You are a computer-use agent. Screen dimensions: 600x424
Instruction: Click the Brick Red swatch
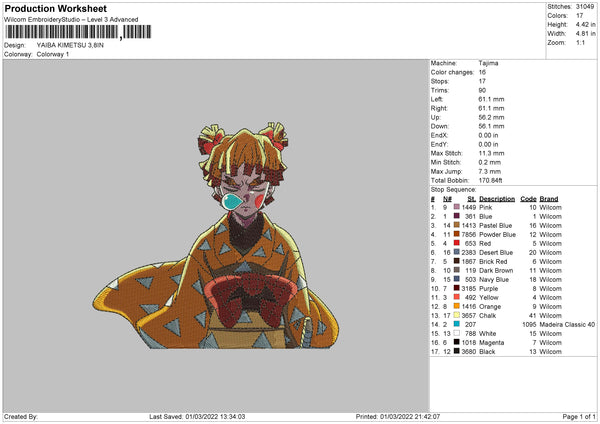point(457,261)
